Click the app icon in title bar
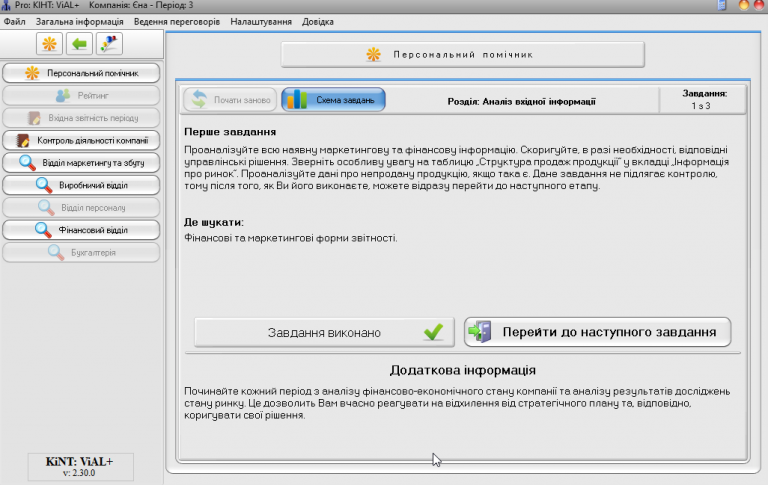This screenshot has height=485, width=768. click(6, 5)
